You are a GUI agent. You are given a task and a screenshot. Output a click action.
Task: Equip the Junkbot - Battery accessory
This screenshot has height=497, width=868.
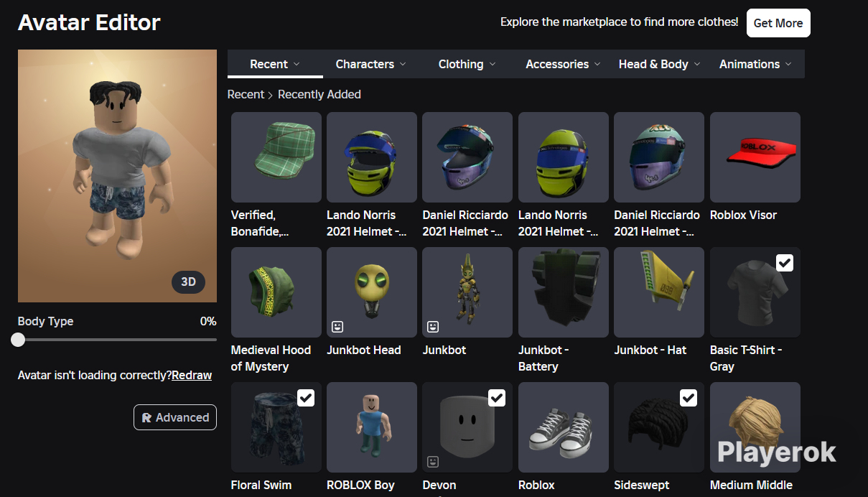click(564, 292)
